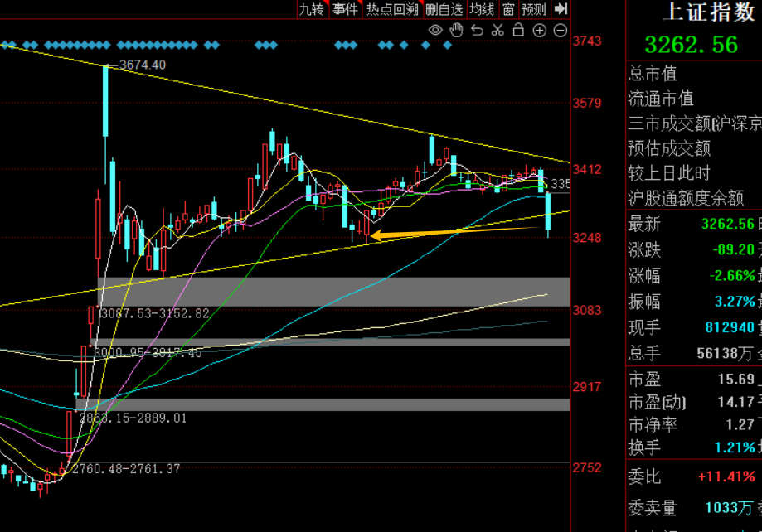762x532 pixels.
Task: Click the 上证指数 index title
Action: tap(710, 12)
